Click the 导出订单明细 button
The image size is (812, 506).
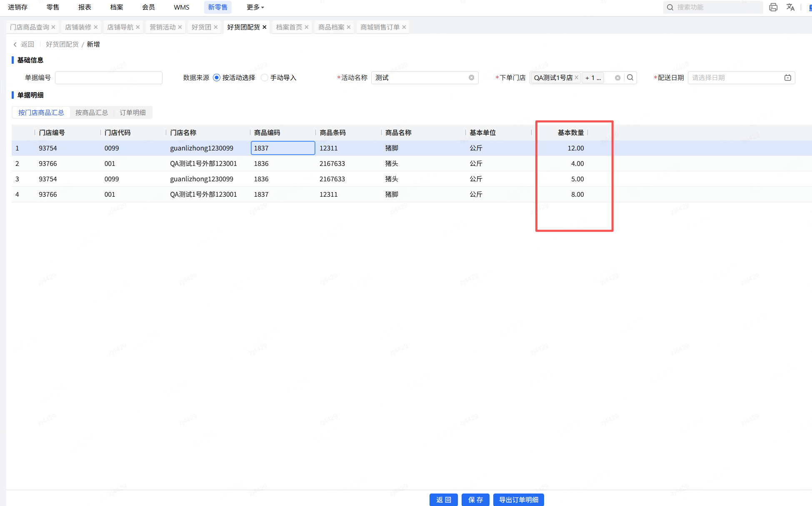point(518,499)
